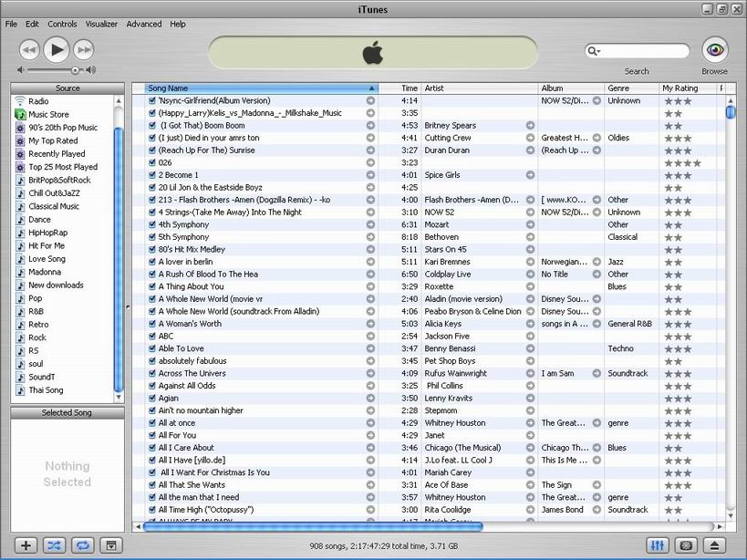
Task: Eject the disc
Action: pos(714,545)
